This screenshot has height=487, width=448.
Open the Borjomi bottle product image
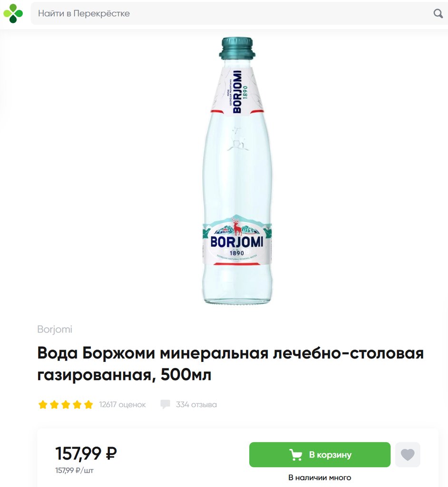237,171
